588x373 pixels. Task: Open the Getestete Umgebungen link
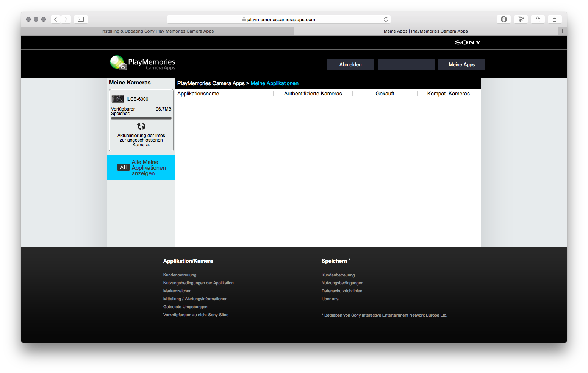pyautogui.click(x=185, y=307)
